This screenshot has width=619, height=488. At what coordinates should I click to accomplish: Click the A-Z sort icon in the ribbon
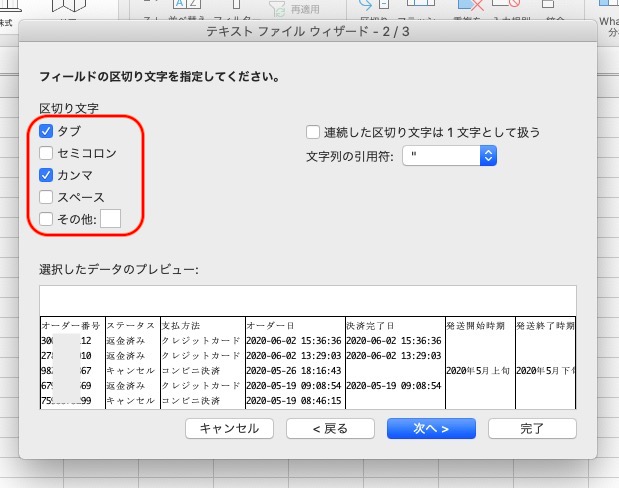(x=187, y=4)
